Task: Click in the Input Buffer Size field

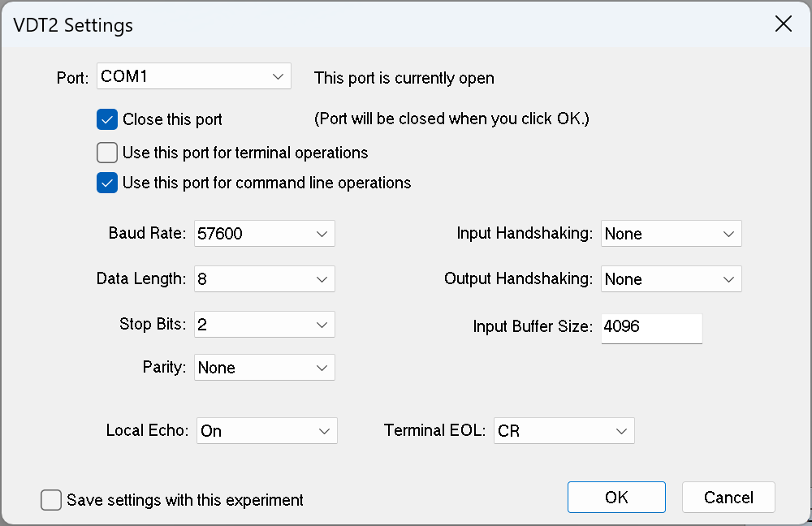Action: pyautogui.click(x=651, y=328)
